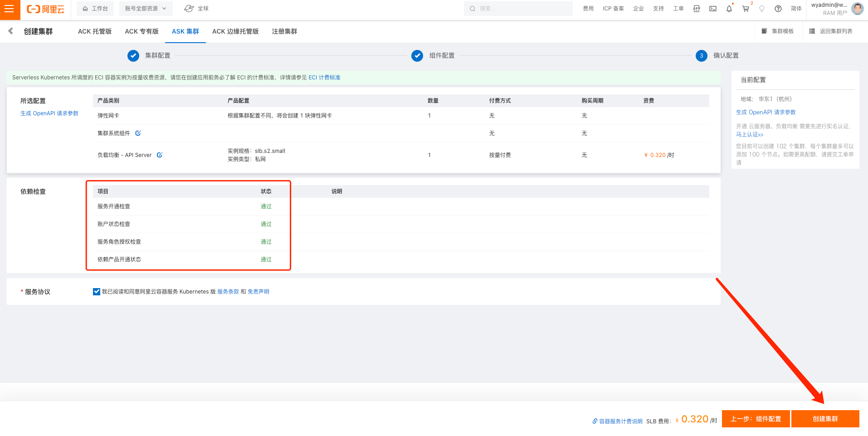Screen dimensions: 868x436
Task: Click 生成 OpenAPI 请求参数 in 当前配置 panel
Action: pos(766,113)
